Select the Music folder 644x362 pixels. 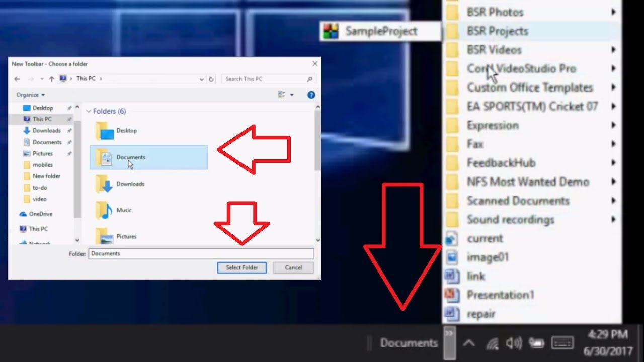tap(114, 210)
